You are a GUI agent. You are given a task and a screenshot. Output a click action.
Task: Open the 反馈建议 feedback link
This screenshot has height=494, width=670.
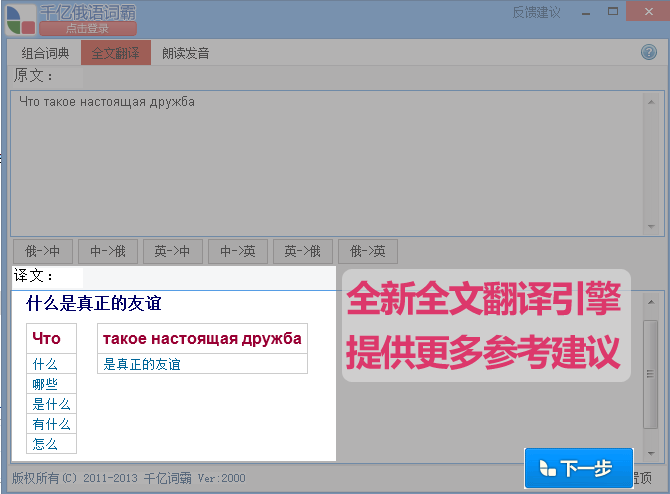(536, 12)
